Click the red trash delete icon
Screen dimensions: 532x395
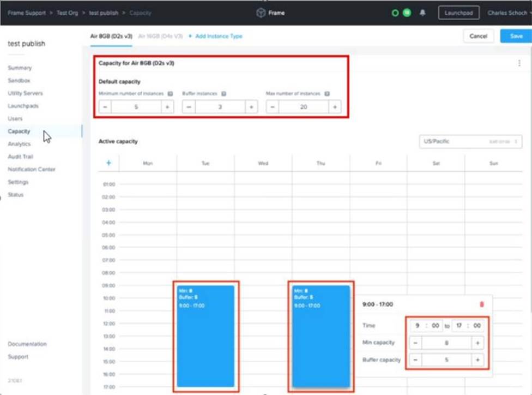(x=481, y=304)
